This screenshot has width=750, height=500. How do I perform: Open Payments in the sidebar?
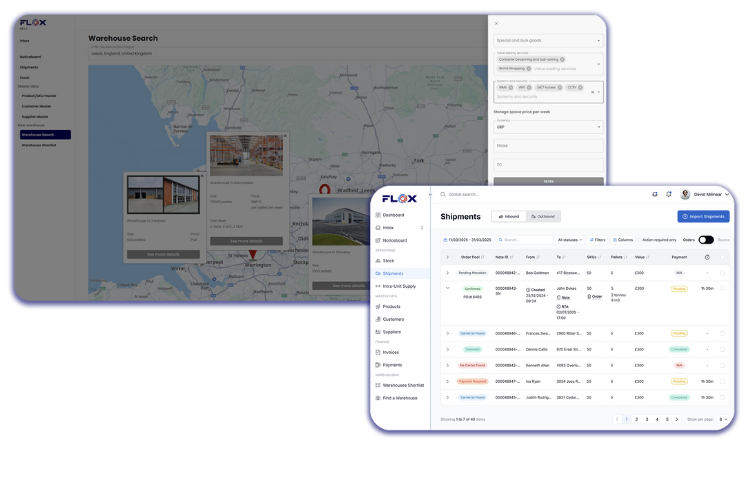click(389, 365)
